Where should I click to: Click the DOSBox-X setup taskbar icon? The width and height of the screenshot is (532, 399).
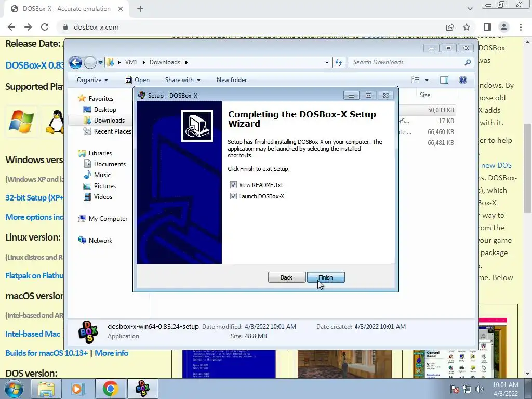coord(142,389)
